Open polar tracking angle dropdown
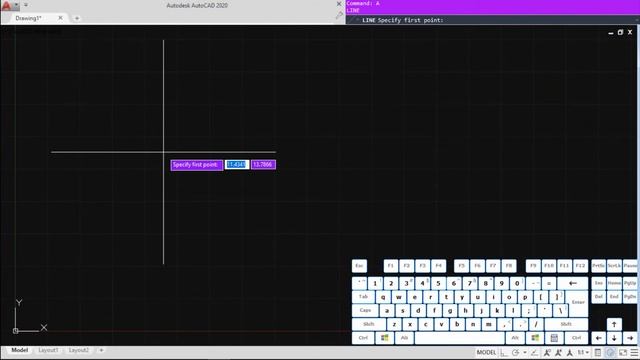 click(x=525, y=353)
